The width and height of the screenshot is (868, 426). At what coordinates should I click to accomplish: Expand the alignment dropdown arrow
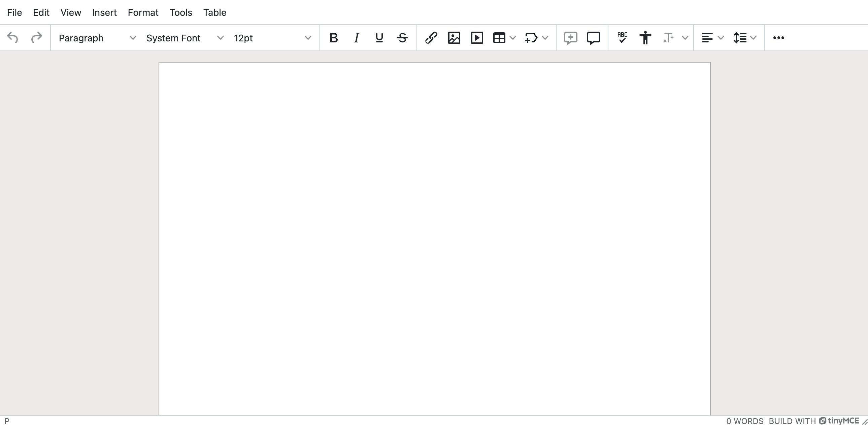tap(721, 38)
